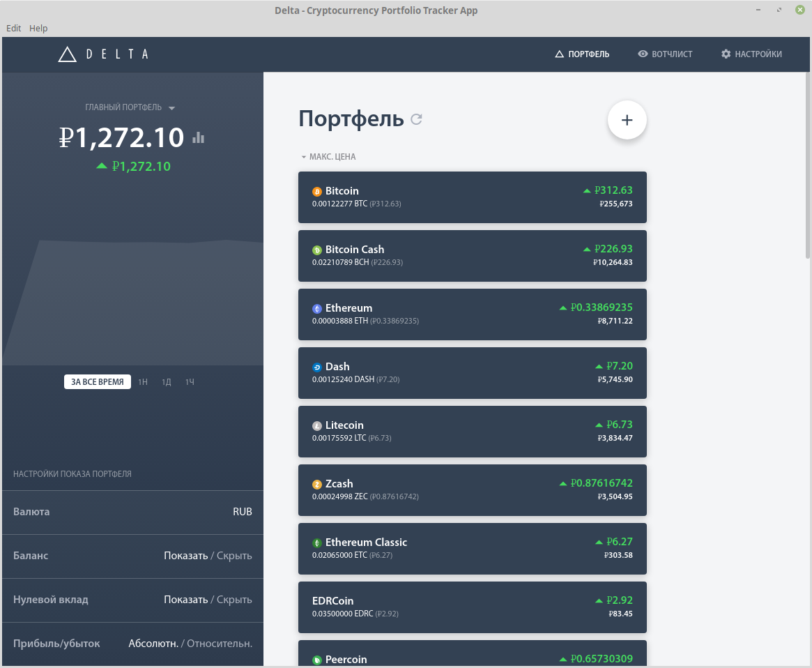Click Ethereum price ₽8,711.22
This screenshot has height=668, width=812.
615,321
